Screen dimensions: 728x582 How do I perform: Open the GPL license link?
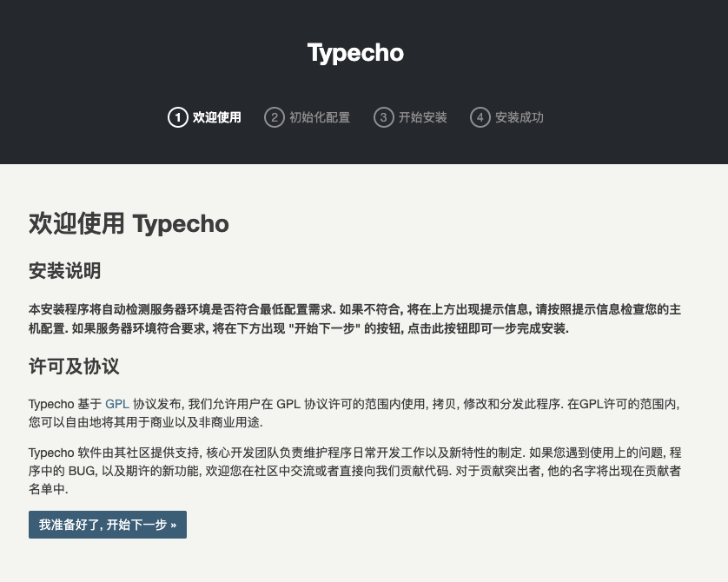click(117, 404)
